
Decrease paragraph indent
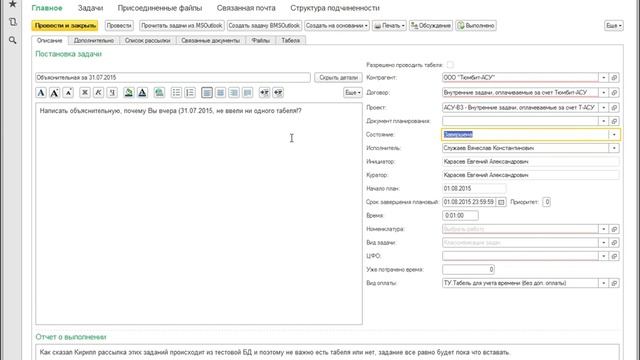[278, 93]
